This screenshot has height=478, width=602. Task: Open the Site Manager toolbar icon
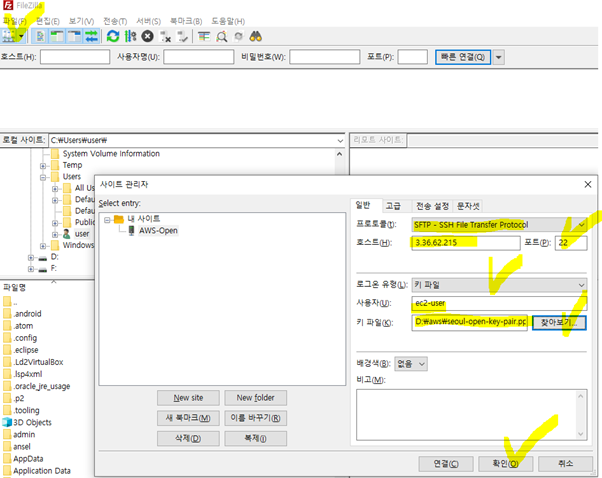pos(8,36)
